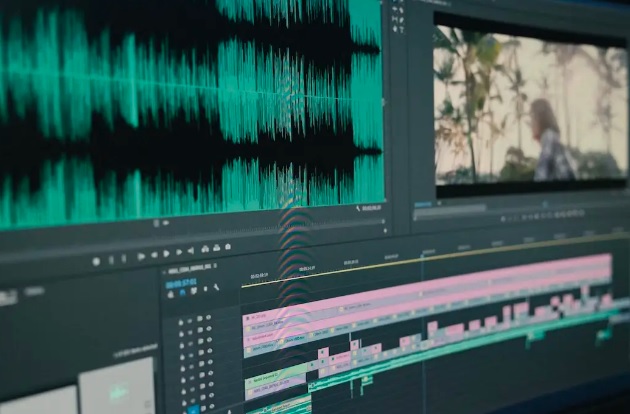This screenshot has width=630, height=414.
Task: Click the Export Frame camera icon
Action: click(228, 246)
